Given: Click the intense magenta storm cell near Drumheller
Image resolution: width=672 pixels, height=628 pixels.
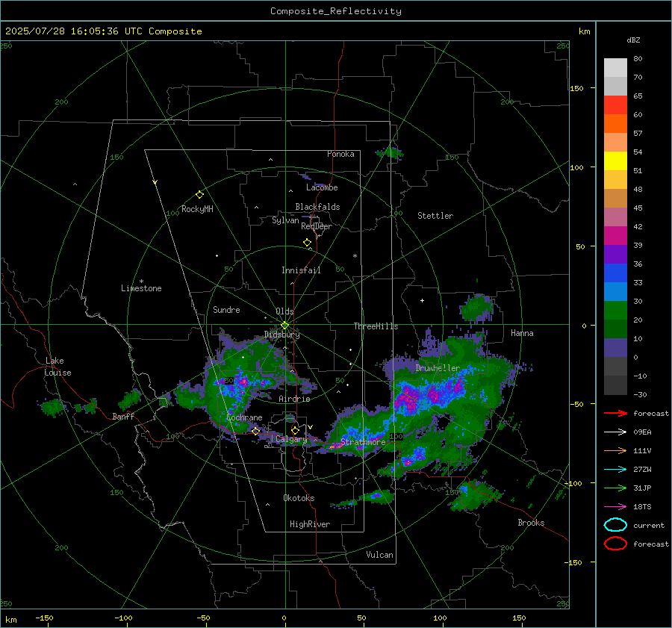Looking at the screenshot, I should [x=407, y=400].
